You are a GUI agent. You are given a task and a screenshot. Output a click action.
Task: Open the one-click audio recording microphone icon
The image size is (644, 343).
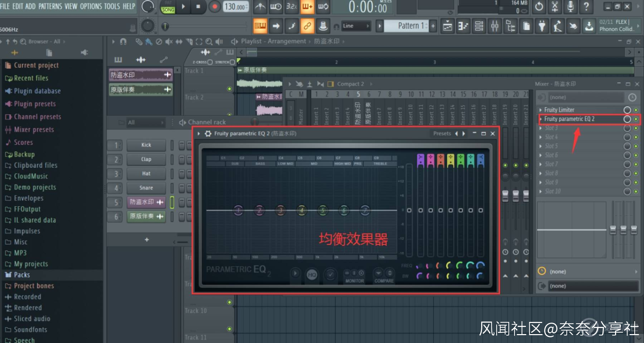pos(571,6)
